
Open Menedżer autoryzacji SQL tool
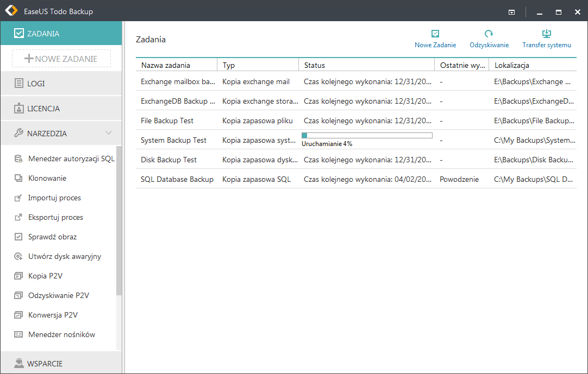click(71, 159)
